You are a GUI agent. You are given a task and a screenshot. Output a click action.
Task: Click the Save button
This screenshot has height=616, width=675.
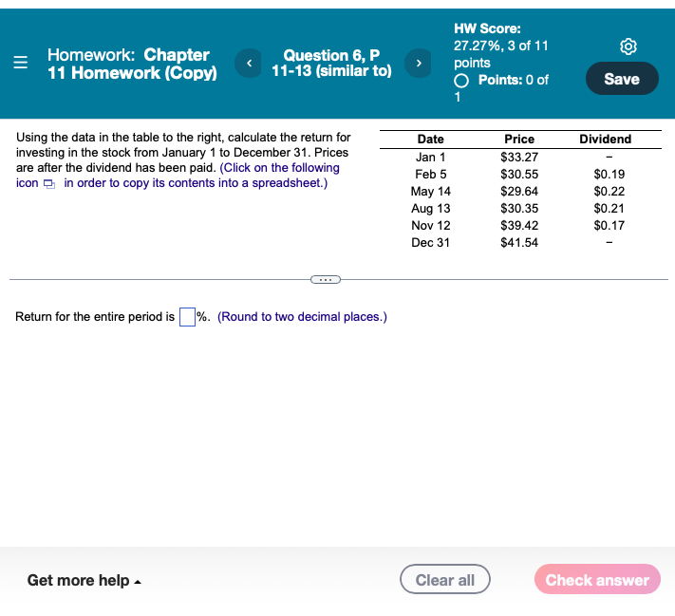(x=622, y=79)
